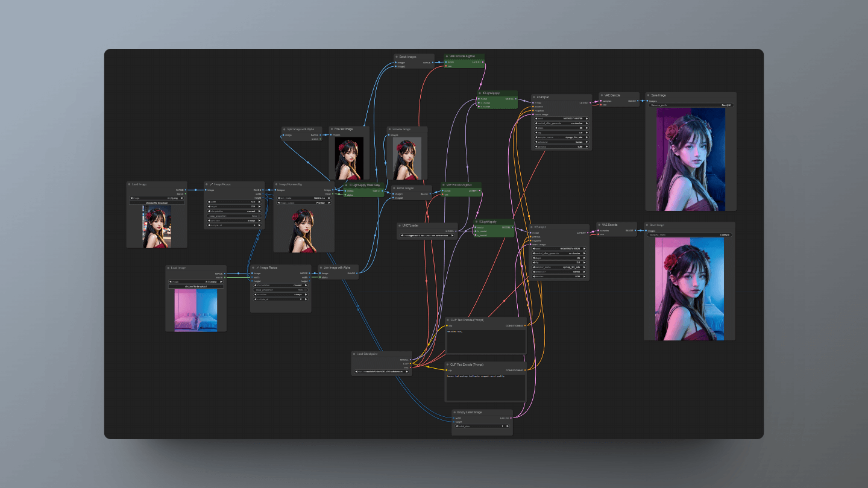Click choose file to upload on the first Load Image

(157, 203)
